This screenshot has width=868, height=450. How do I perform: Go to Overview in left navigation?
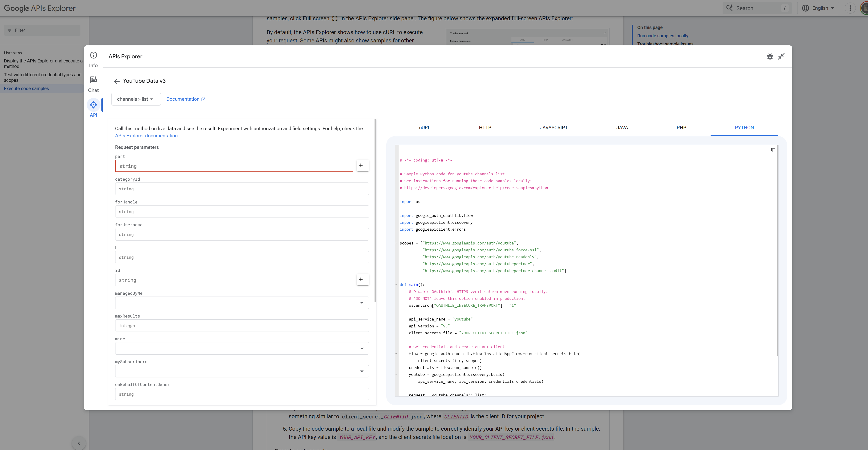[13, 53]
